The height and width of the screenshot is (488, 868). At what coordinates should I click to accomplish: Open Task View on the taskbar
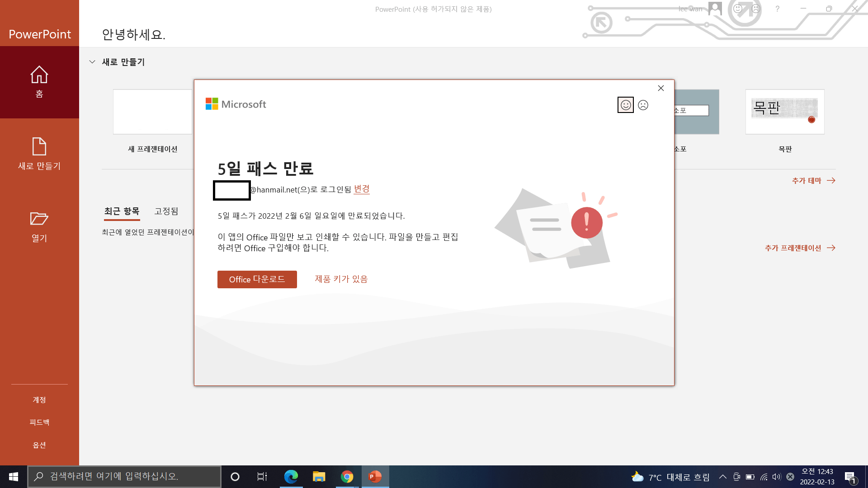262,477
